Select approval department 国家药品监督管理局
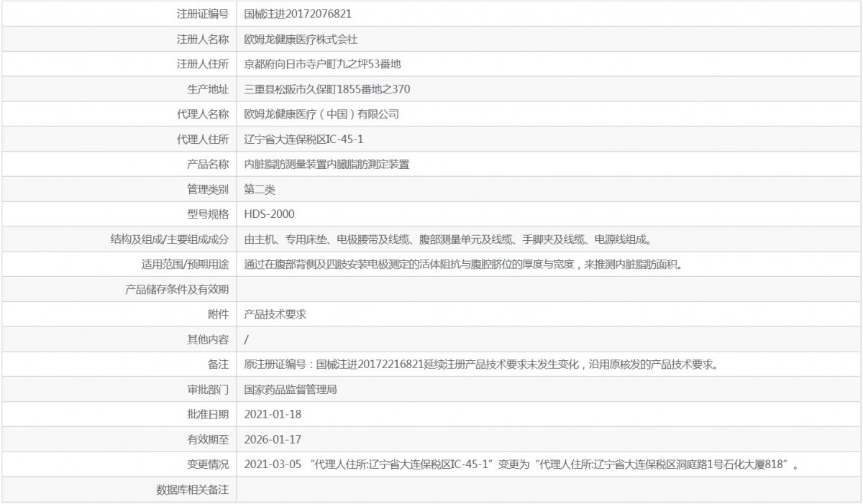863x504 pixels. tap(291, 390)
